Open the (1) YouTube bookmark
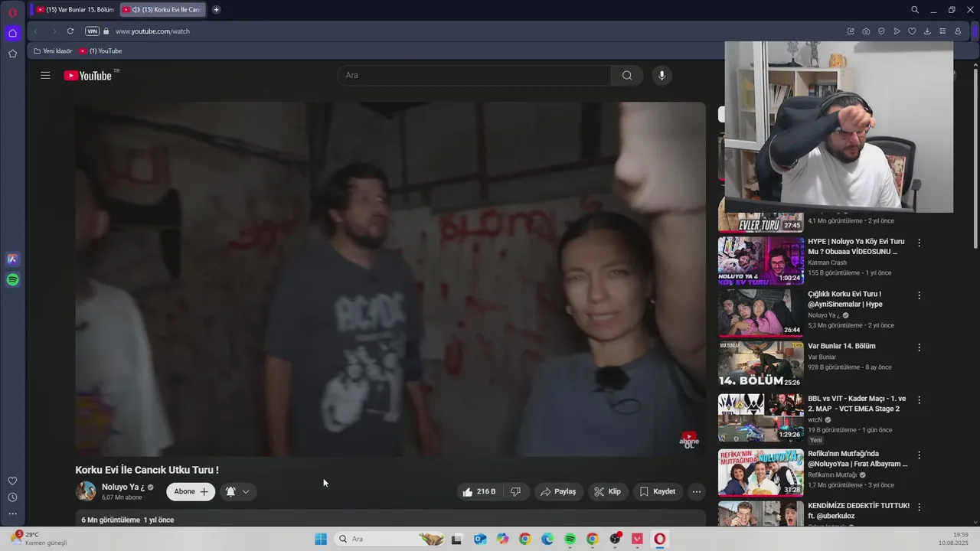 [100, 51]
